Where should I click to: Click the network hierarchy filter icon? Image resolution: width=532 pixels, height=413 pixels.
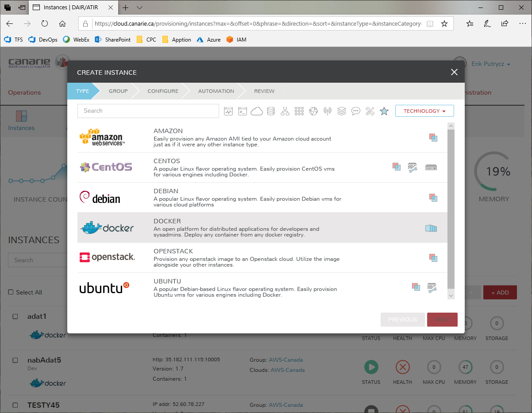tap(285, 111)
